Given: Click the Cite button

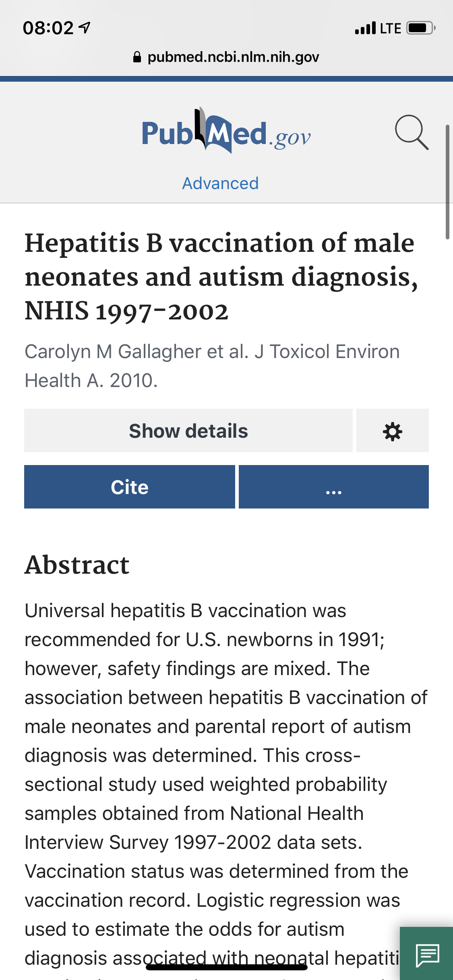Looking at the screenshot, I should click(x=129, y=487).
